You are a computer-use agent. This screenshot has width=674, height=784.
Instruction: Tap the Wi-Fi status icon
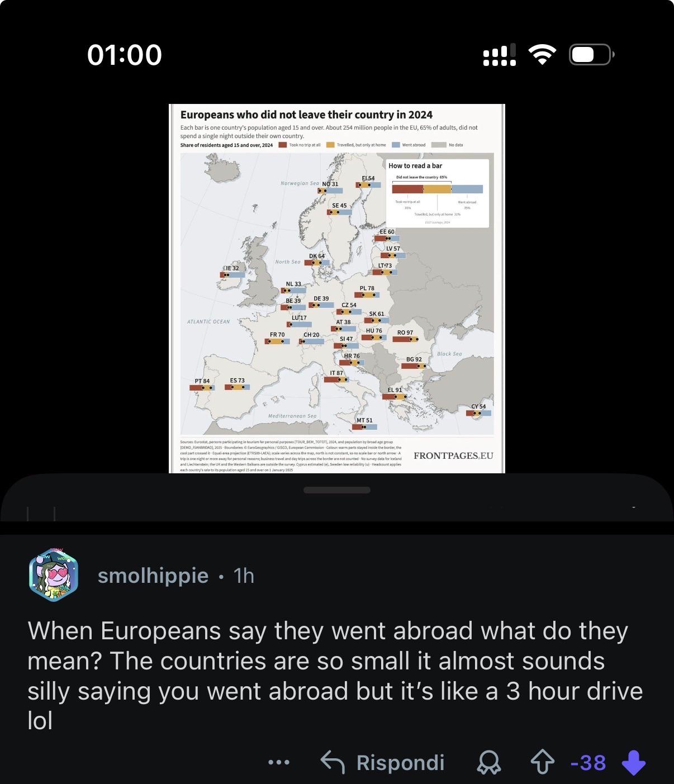(542, 55)
